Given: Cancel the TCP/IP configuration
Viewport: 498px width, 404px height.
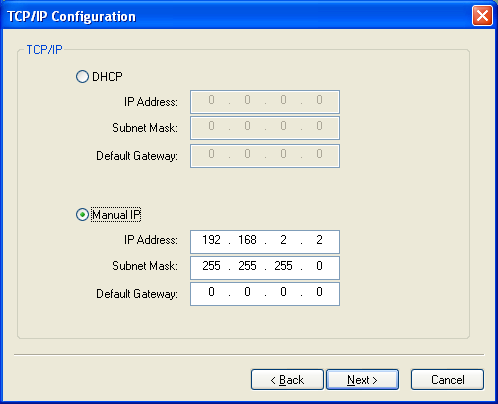Looking at the screenshot, I should point(447,380).
